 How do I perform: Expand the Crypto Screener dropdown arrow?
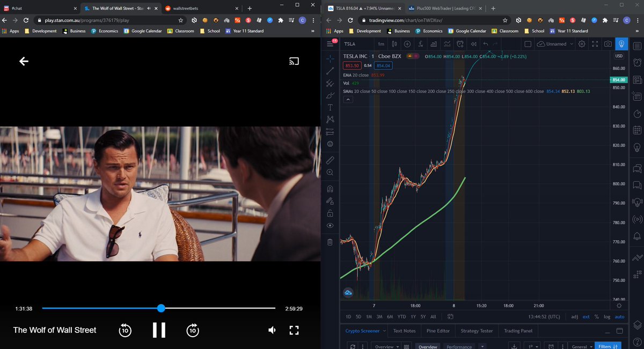[x=384, y=331]
